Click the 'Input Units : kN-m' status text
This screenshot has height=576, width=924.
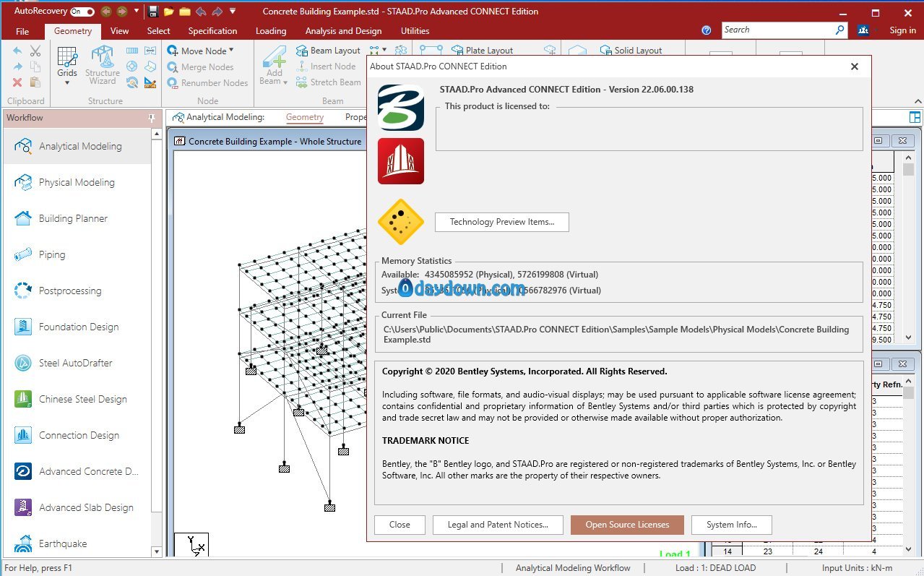click(x=857, y=568)
